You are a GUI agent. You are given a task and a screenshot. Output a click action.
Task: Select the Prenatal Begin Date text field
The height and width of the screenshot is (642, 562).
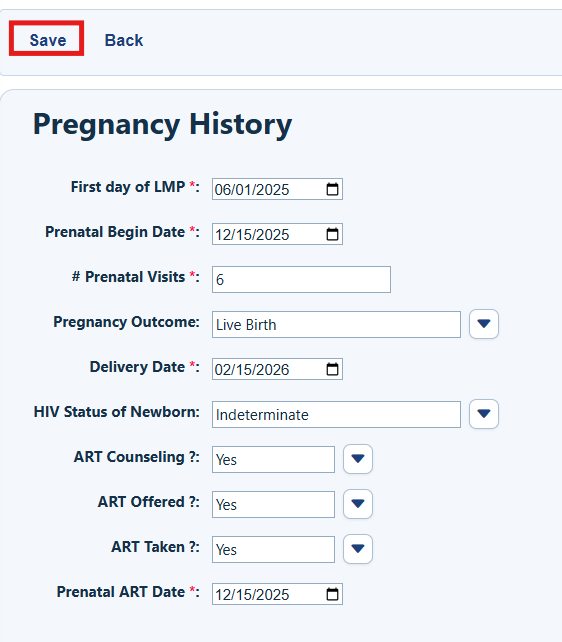pos(277,234)
